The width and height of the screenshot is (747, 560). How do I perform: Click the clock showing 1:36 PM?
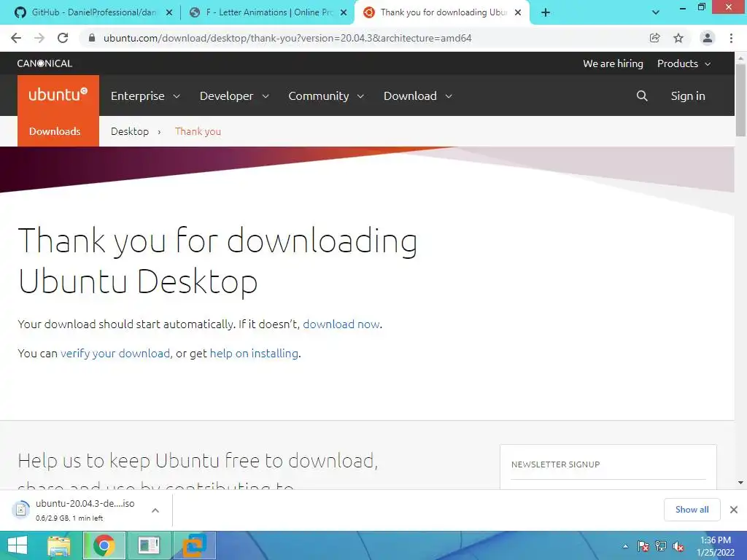(715, 540)
